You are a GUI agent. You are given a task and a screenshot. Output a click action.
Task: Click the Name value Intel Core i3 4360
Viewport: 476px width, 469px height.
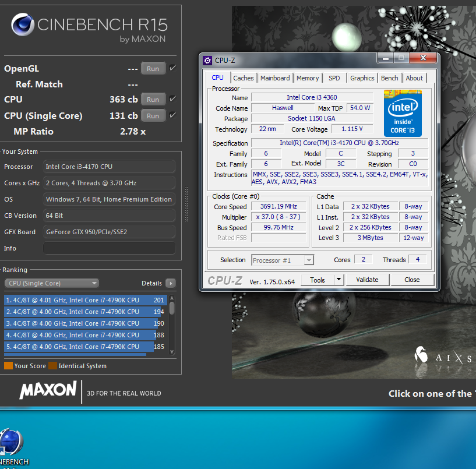pyautogui.click(x=312, y=97)
